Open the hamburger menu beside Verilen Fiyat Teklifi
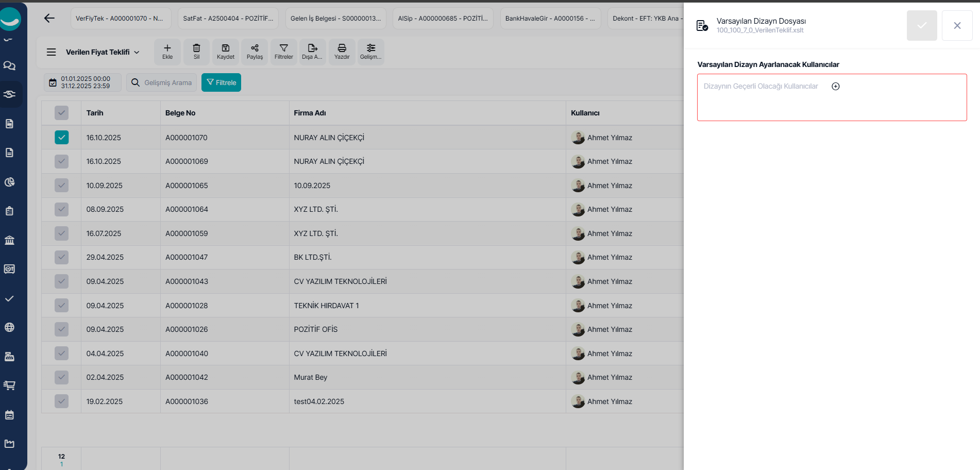Viewport: 980px width, 470px height. click(x=51, y=52)
